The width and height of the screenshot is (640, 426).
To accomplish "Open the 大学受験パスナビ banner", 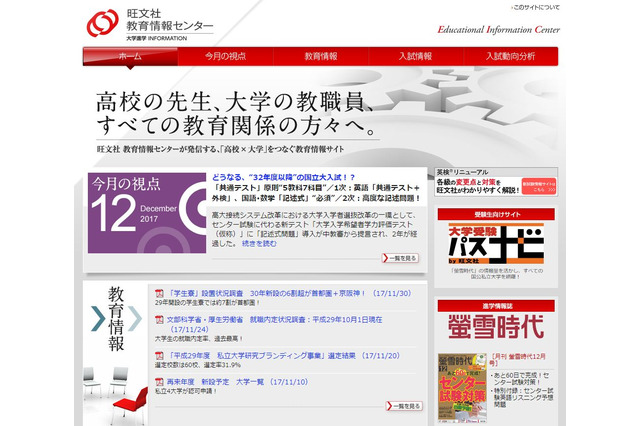I will pyautogui.click(x=496, y=244).
